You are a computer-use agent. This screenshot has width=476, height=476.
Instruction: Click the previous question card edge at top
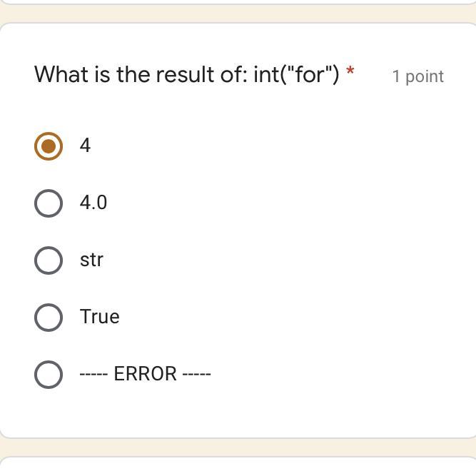238,2
